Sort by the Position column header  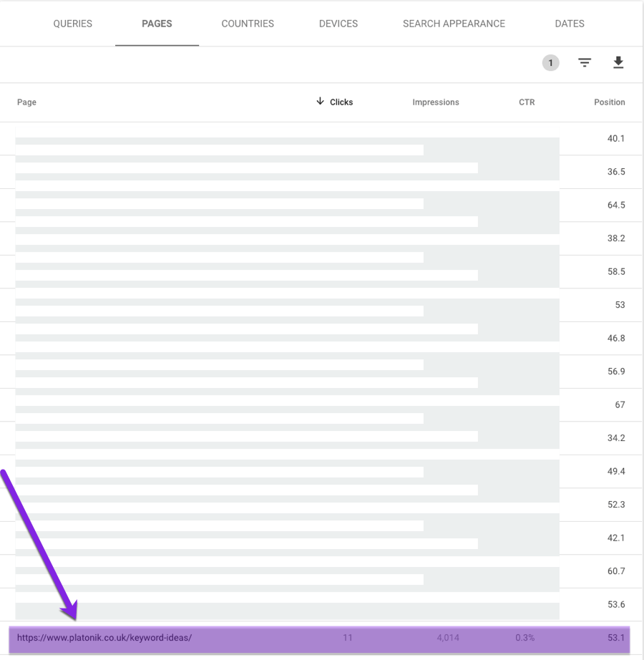coord(609,102)
